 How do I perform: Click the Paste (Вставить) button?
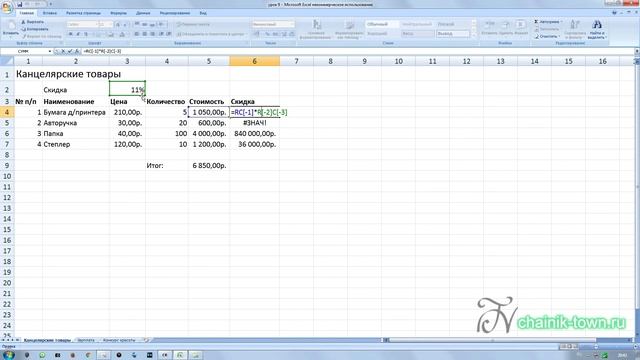coord(10,28)
